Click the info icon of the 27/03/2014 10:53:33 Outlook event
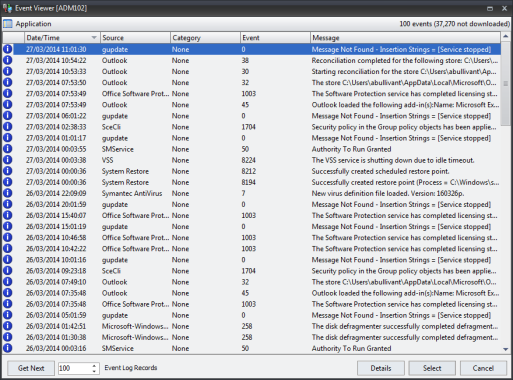513x380 pixels. 7,71
